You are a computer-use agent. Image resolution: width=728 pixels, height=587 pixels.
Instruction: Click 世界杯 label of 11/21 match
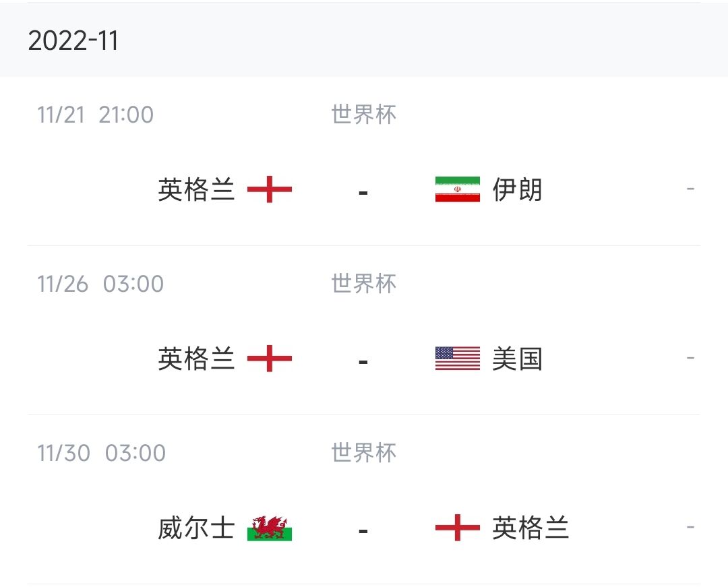(x=364, y=115)
